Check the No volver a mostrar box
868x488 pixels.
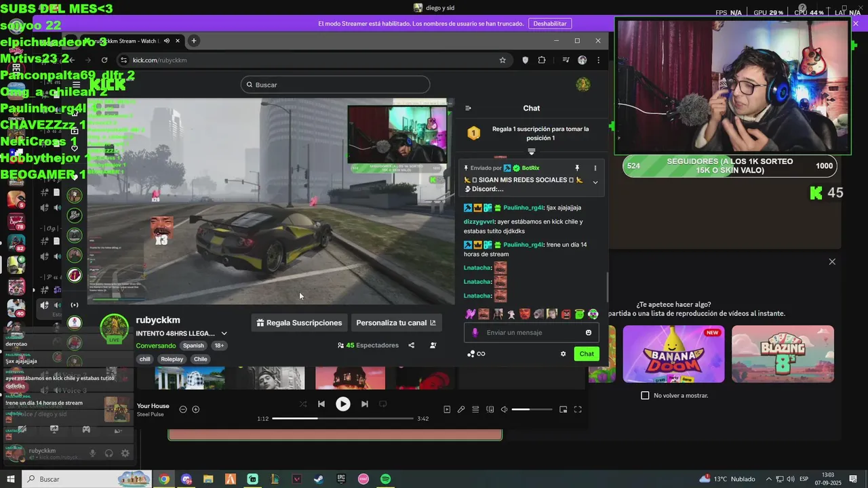[645, 395]
